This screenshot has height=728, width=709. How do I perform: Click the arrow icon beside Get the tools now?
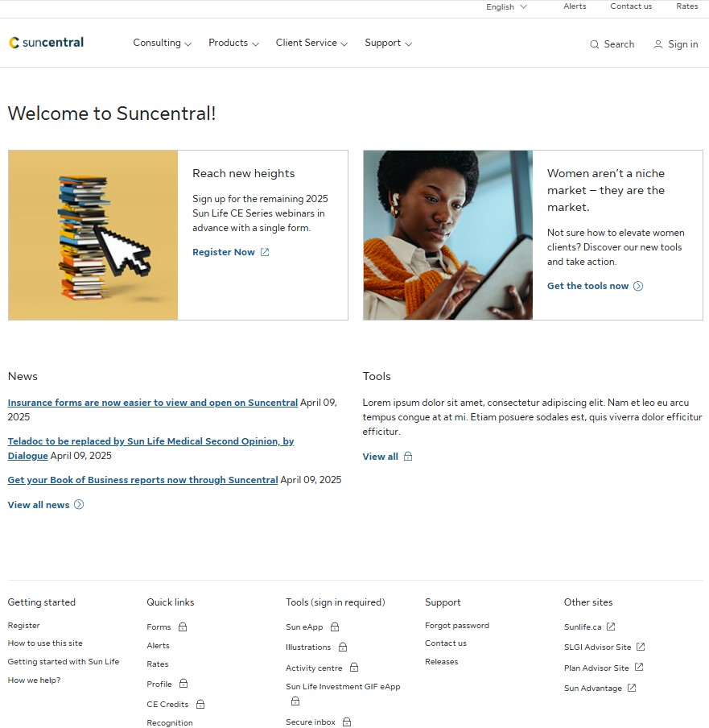[637, 286]
